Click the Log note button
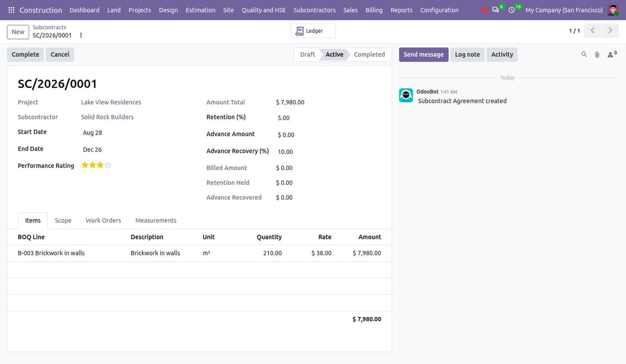 pyautogui.click(x=467, y=54)
